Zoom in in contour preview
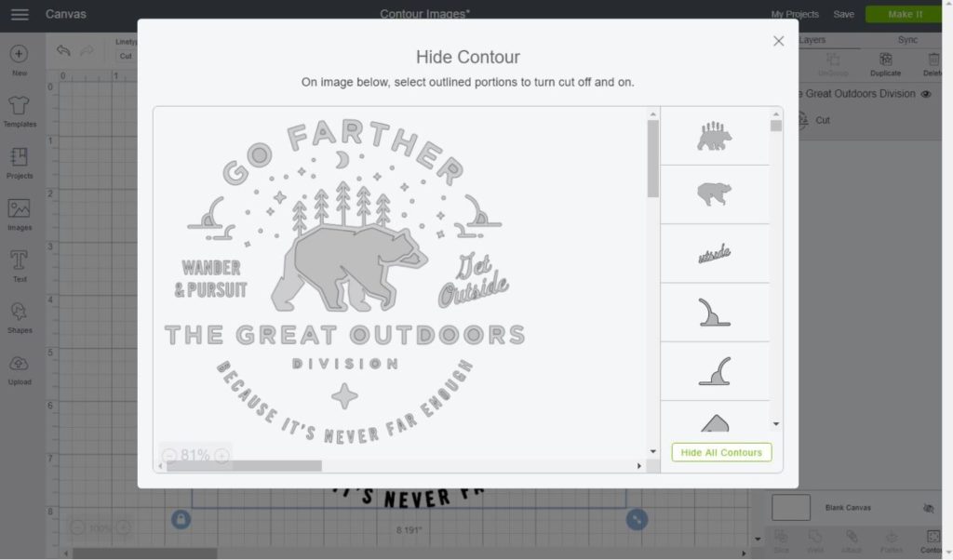 pos(221,456)
